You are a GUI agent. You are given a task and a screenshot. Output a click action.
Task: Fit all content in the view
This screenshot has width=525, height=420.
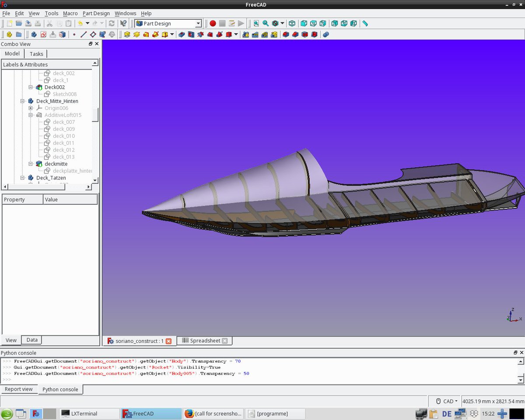pyautogui.click(x=256, y=23)
